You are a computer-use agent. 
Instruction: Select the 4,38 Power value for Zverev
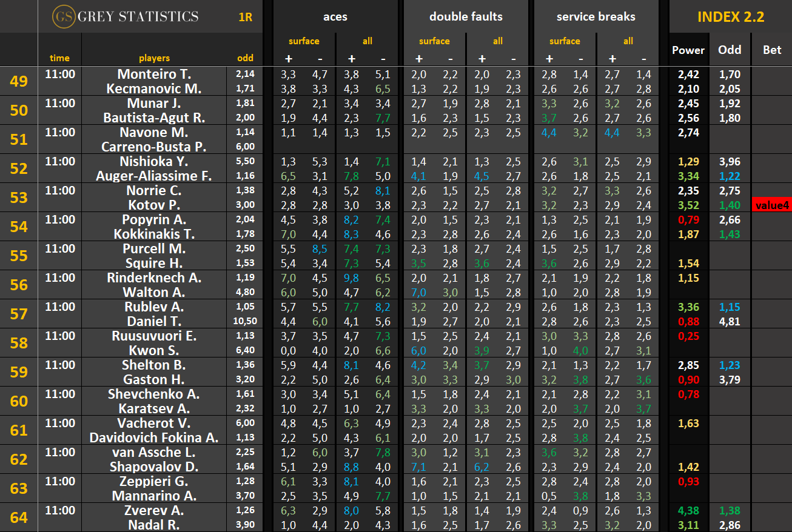688,510
